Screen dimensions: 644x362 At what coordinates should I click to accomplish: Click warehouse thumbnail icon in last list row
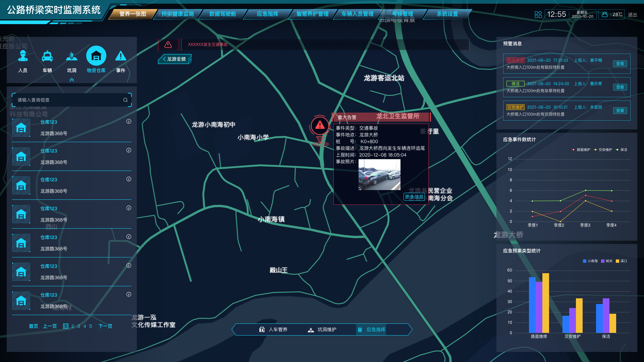21,301
